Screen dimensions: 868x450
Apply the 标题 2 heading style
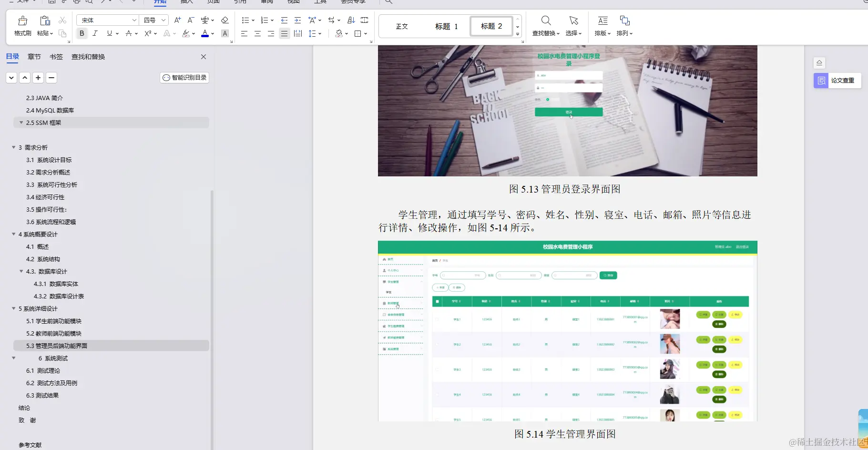(491, 26)
